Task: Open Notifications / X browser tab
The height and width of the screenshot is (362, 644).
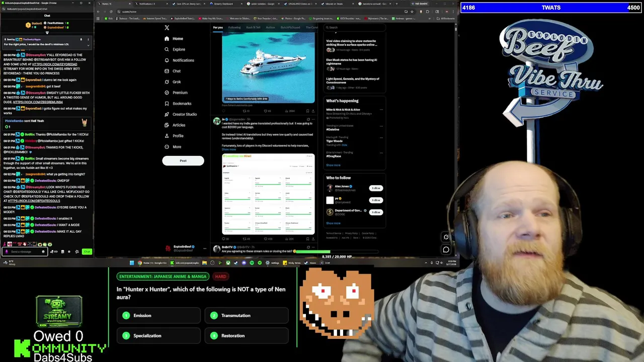Action: 150,4
